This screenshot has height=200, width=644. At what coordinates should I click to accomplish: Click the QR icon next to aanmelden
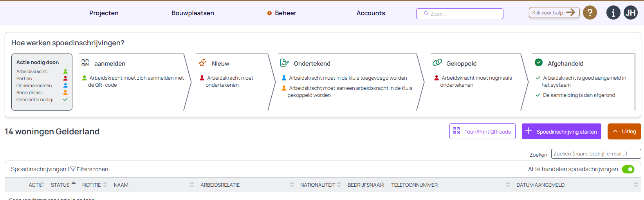click(x=85, y=63)
